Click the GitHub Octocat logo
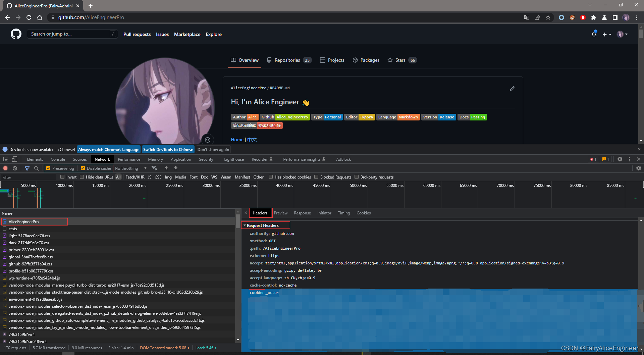Image resolution: width=644 pixels, height=355 pixels. tap(16, 34)
